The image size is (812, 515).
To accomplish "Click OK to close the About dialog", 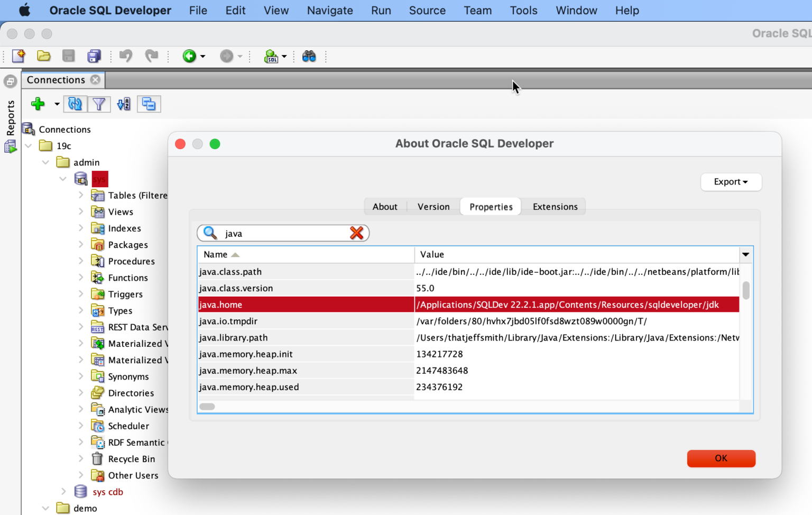I will pos(721,458).
